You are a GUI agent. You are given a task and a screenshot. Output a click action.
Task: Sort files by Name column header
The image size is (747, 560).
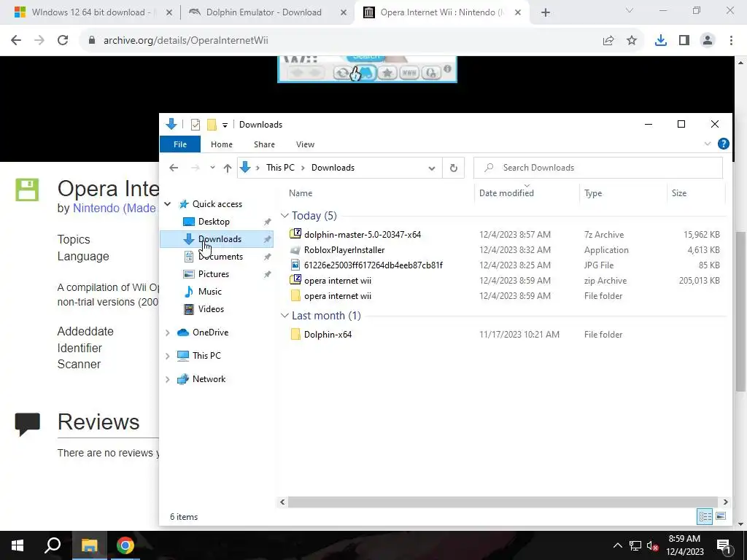300,192
